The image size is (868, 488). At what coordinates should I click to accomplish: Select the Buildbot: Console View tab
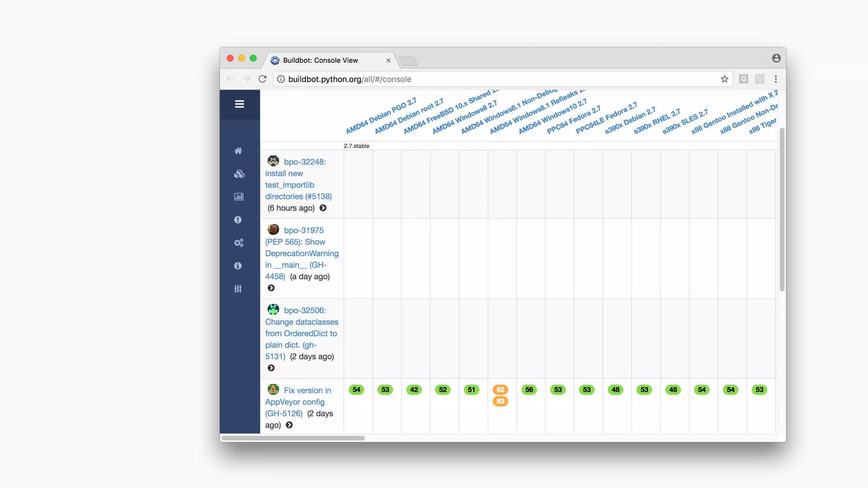331,61
